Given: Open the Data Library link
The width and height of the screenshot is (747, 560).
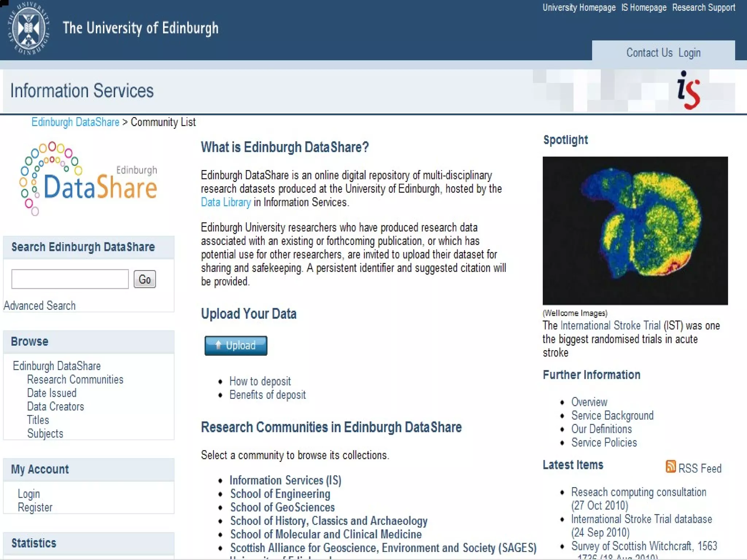Looking at the screenshot, I should click(226, 202).
